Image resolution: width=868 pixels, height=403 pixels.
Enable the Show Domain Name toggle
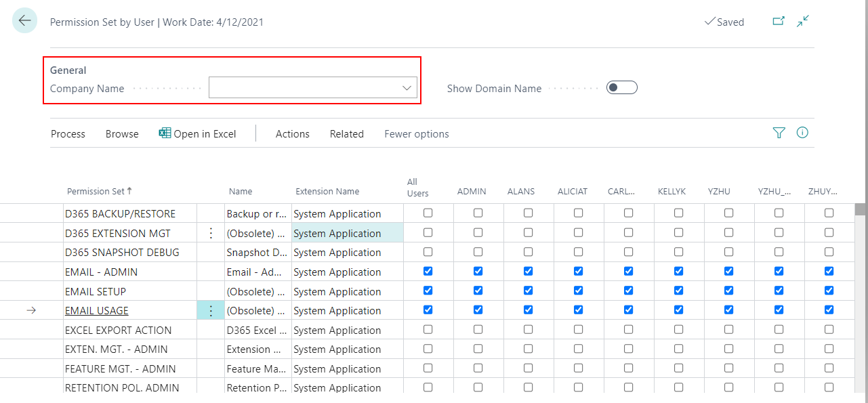click(x=621, y=87)
